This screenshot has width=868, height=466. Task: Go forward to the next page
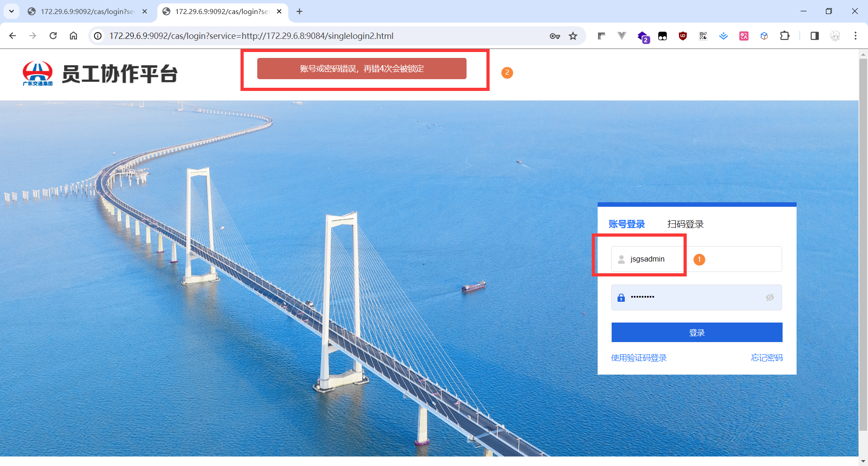click(x=33, y=36)
